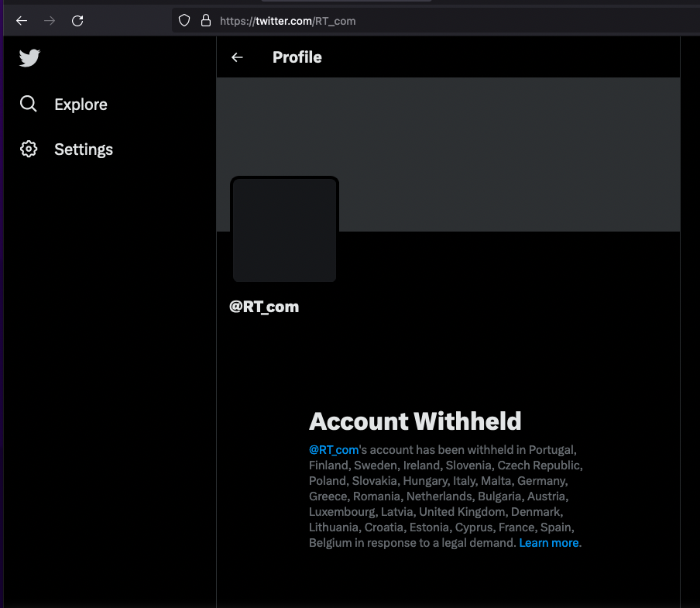This screenshot has height=608, width=700.
Task: Open the Learn more link
Action: tap(549, 543)
